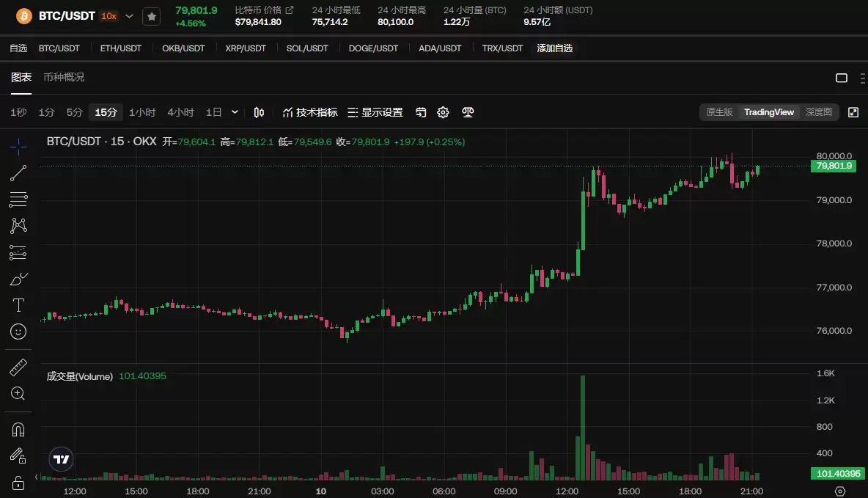Viewport: 868px width, 498px height.
Task: Expand the BTC/USDT pair selector arrow
Action: [x=130, y=15]
